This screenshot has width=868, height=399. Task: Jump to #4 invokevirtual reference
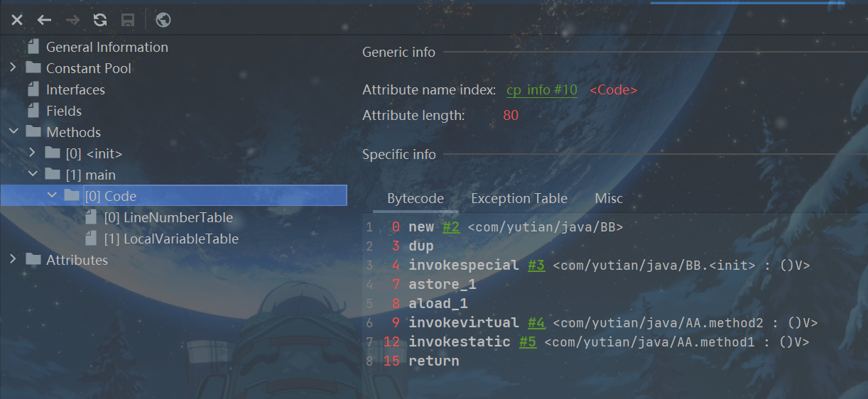[x=536, y=323]
